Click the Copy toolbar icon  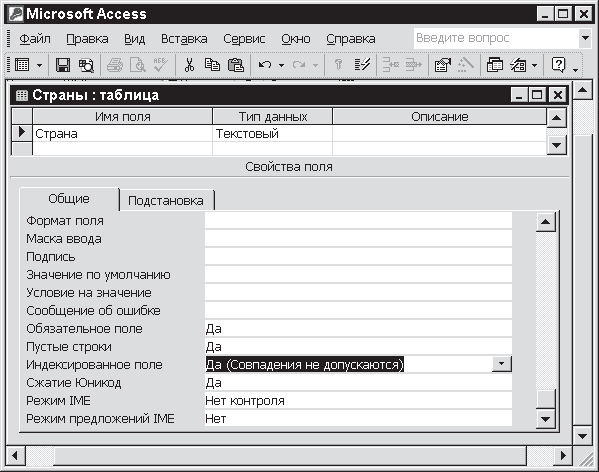pyautogui.click(x=212, y=65)
